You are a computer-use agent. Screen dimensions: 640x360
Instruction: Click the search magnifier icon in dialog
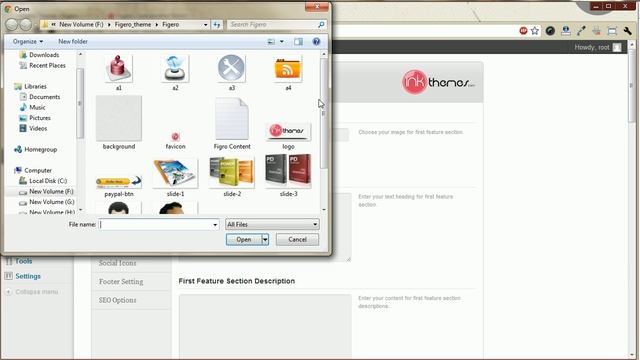coord(321,24)
